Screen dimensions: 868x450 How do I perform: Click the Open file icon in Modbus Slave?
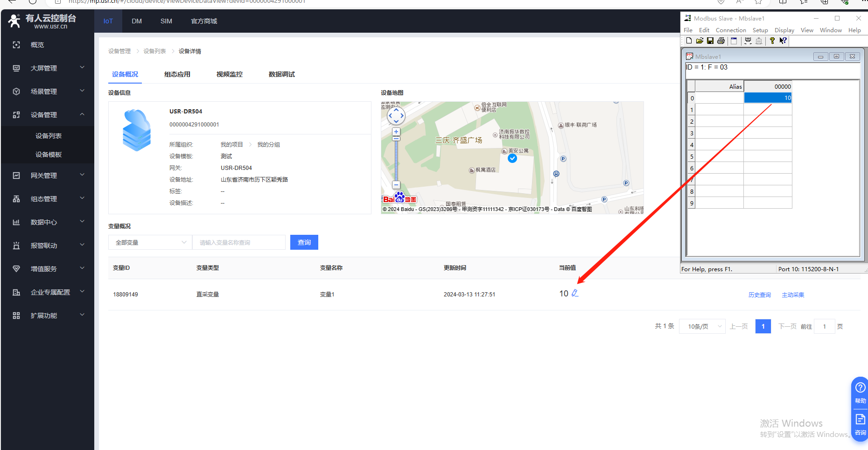point(700,41)
